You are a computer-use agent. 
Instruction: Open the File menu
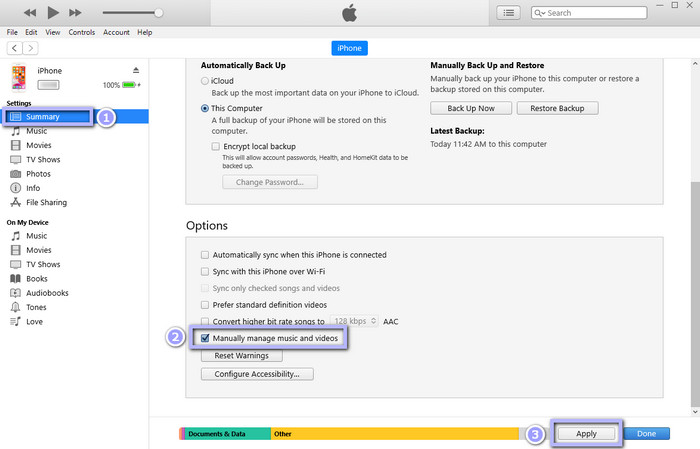[x=12, y=32]
